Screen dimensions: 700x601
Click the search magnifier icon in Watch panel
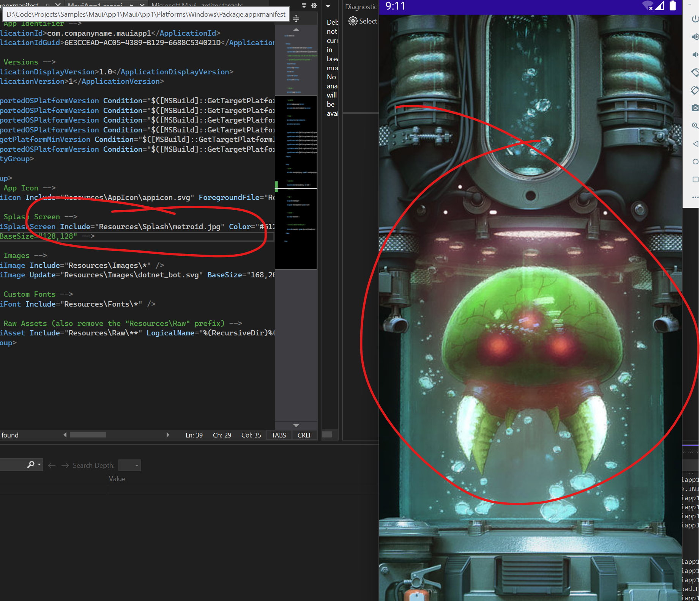pyautogui.click(x=31, y=465)
